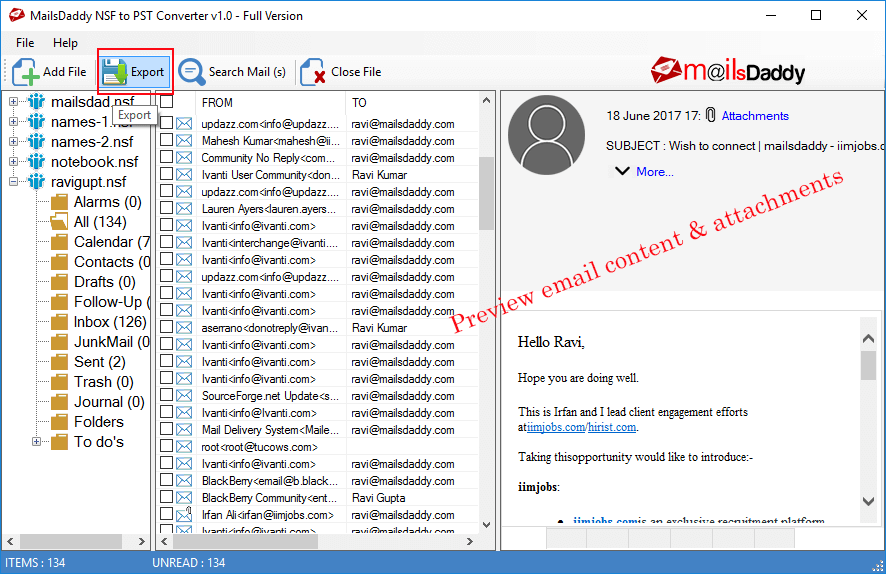
Task: Click the Export floppy disk icon
Action: (x=115, y=72)
